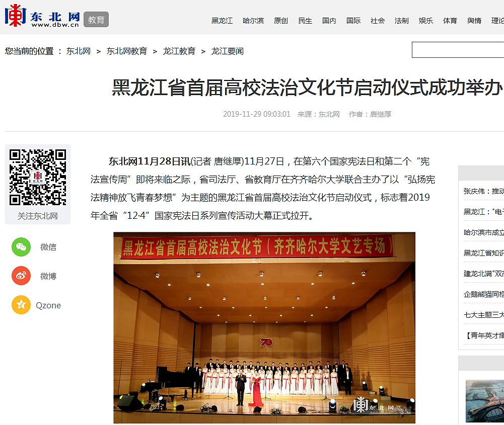Open sidebar headline starting with 张庆伟

(x=483, y=191)
